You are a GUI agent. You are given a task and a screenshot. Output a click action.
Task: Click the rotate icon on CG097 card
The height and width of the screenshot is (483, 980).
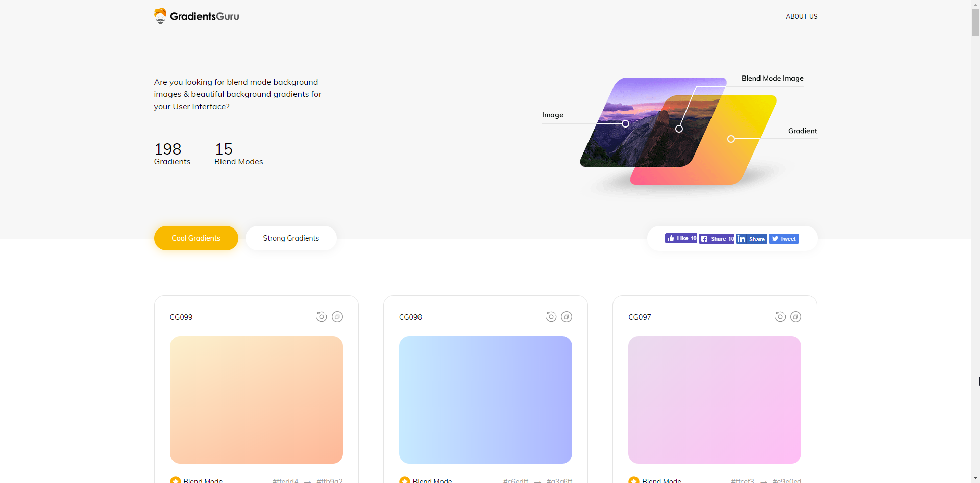tap(779, 317)
